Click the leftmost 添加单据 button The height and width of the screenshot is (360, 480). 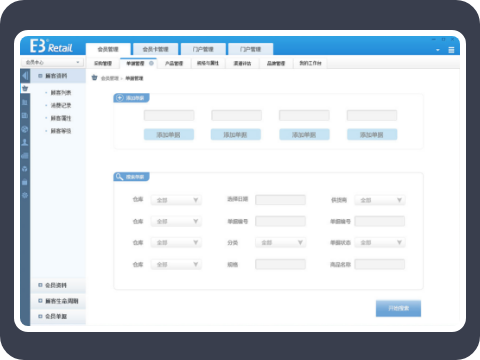(169, 135)
